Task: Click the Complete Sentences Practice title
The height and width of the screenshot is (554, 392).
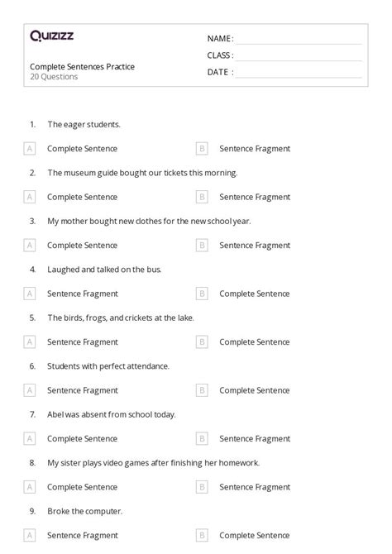Action: point(83,67)
